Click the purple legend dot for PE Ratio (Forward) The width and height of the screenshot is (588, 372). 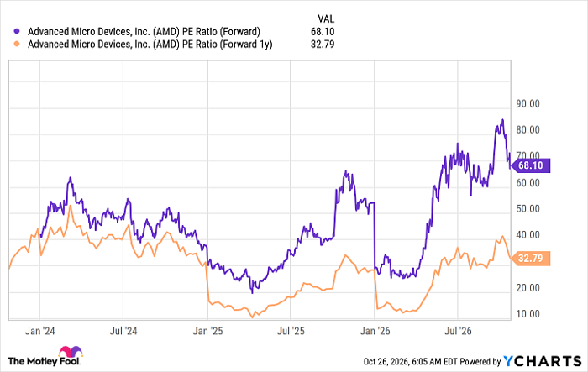coord(17,32)
